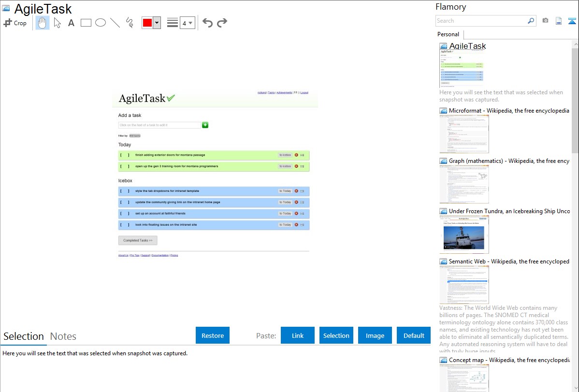Viewport: 579px width, 392px height.
Task: Click the document page icon beside the camera
Action: [x=559, y=21]
